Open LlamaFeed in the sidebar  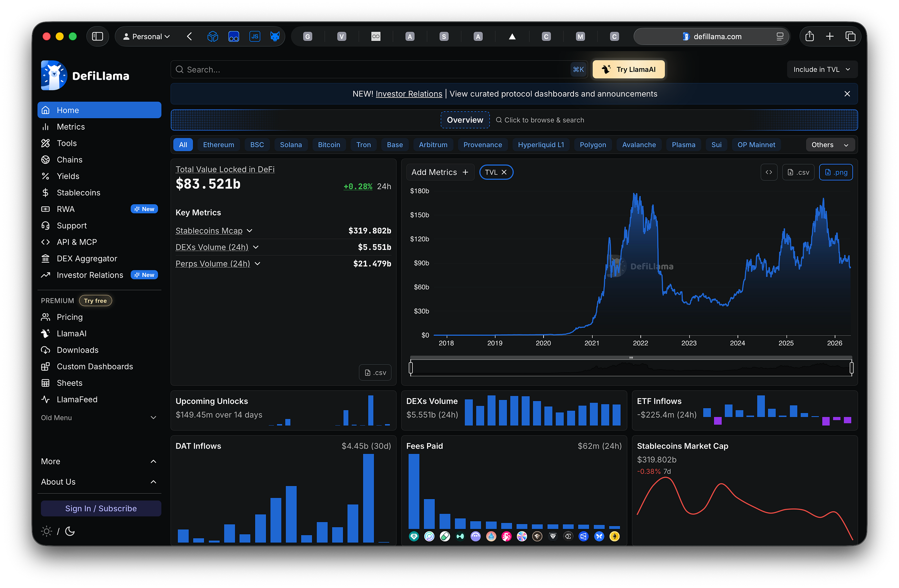tap(99, 400)
